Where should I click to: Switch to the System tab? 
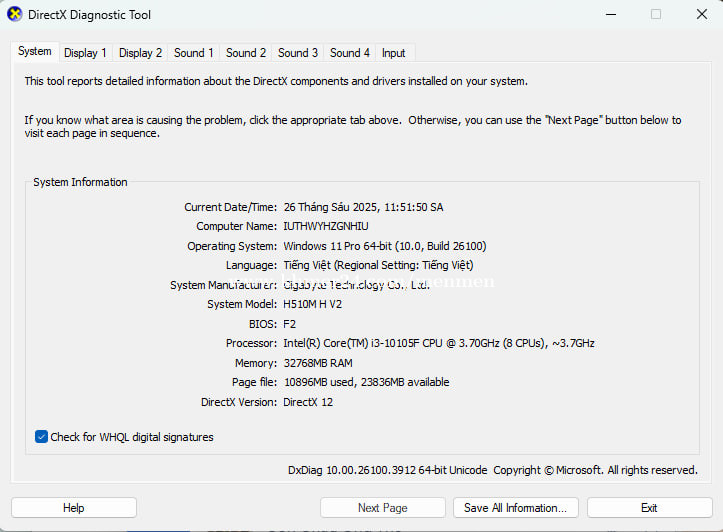[x=35, y=52]
